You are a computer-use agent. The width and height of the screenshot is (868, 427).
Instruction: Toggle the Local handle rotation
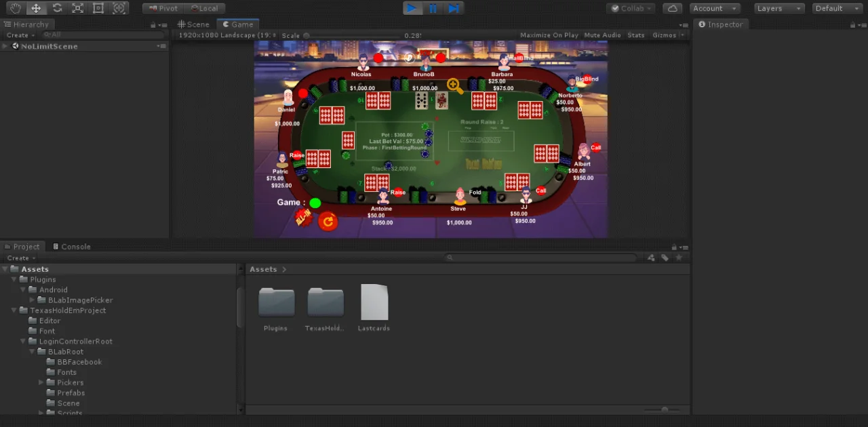204,8
